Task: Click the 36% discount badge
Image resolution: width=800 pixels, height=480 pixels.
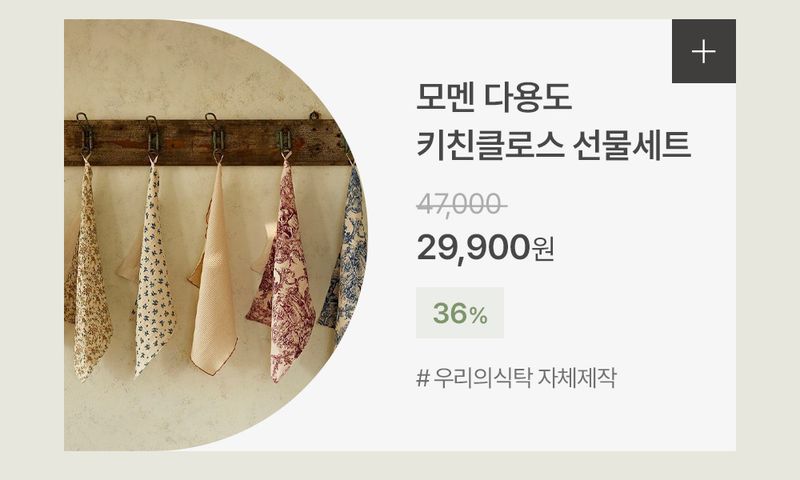Action: click(x=460, y=313)
